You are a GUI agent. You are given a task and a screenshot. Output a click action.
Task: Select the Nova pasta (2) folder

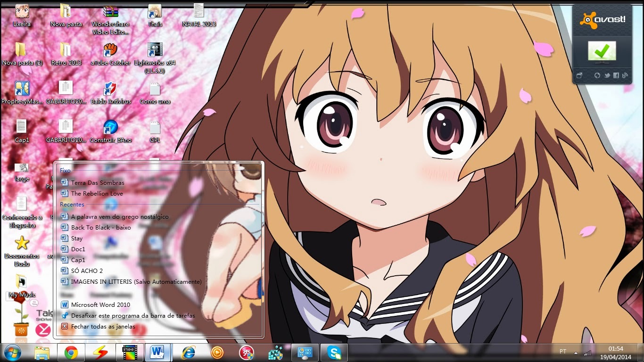pyautogui.click(x=22, y=54)
